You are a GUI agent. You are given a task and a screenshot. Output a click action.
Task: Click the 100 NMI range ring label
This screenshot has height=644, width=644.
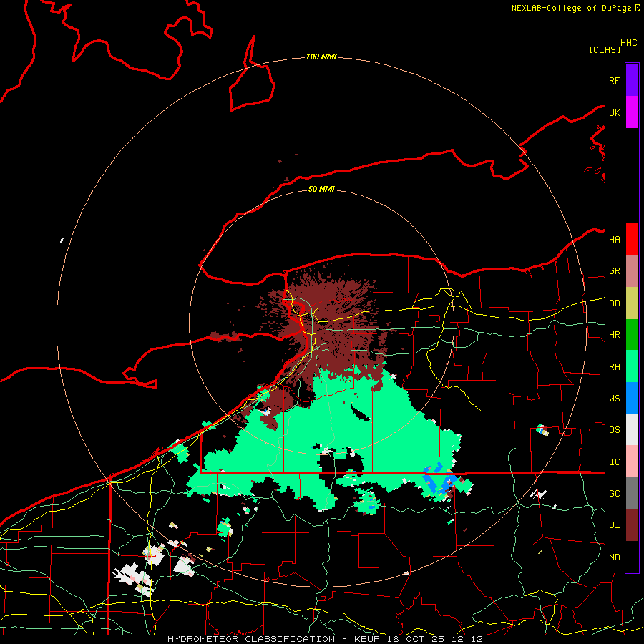pos(321,57)
